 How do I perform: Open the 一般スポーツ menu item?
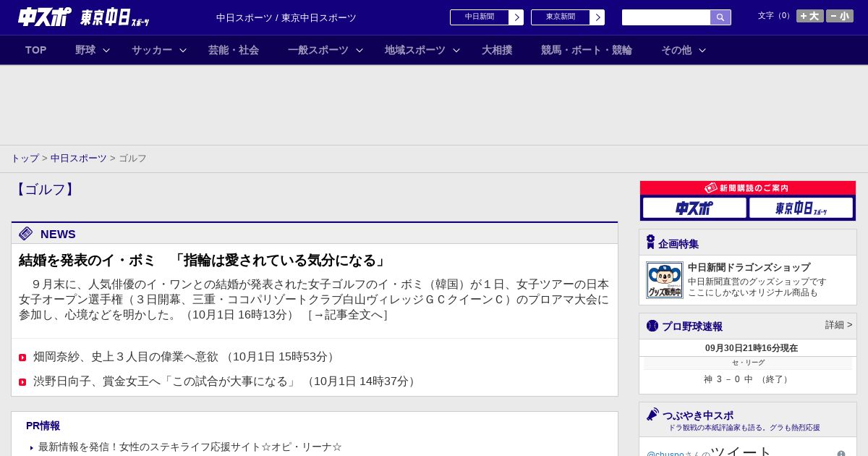point(318,50)
